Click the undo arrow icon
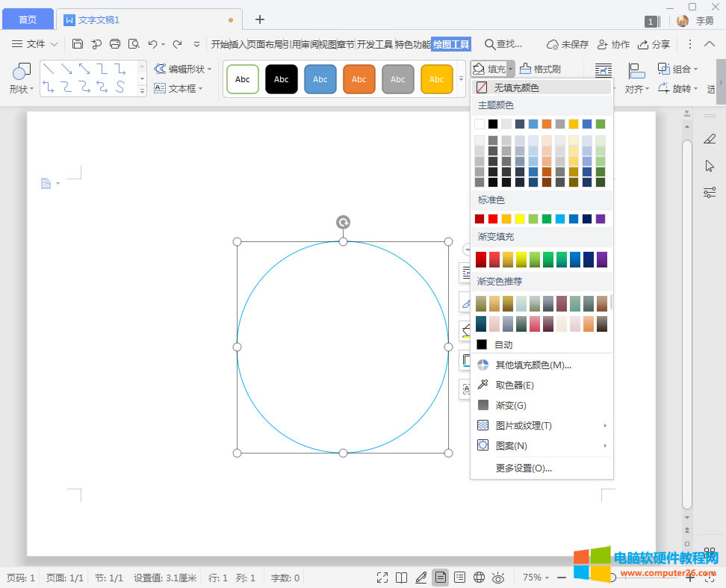 (x=152, y=44)
